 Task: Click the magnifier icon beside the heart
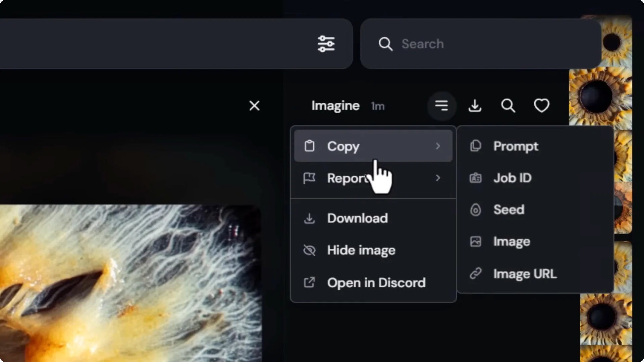coord(508,106)
